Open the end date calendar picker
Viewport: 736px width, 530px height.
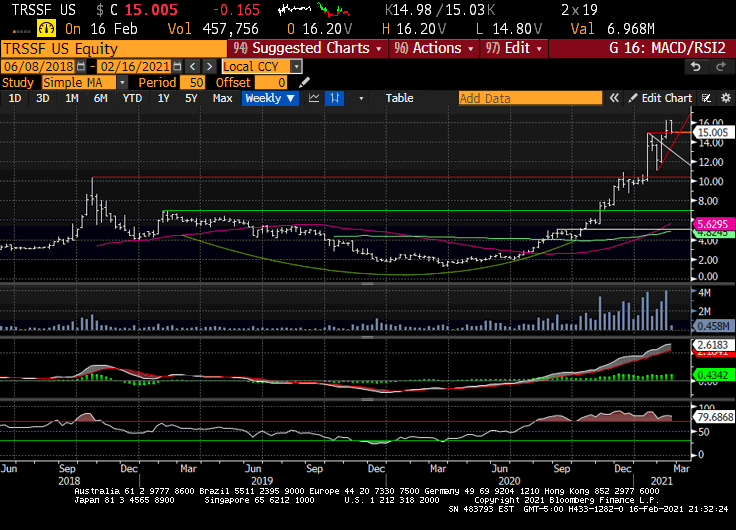177,66
